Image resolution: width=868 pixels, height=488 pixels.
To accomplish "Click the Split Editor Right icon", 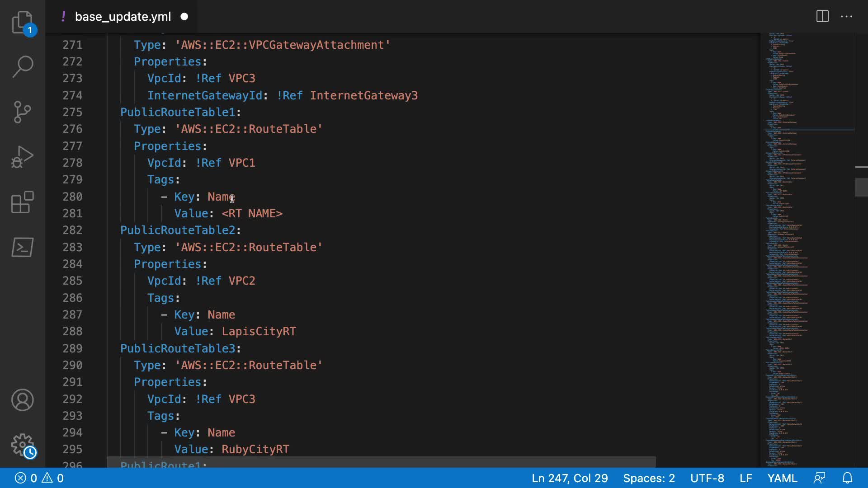I will tap(822, 17).
